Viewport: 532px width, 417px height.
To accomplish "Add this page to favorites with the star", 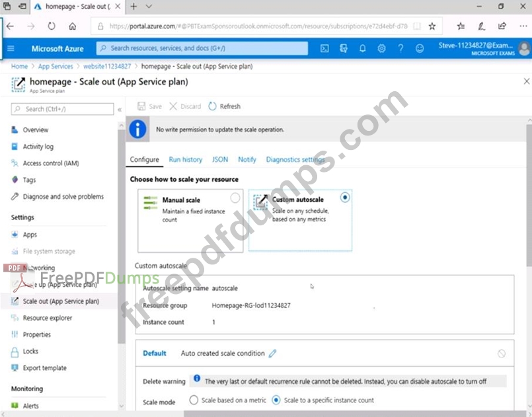I will 432,26.
